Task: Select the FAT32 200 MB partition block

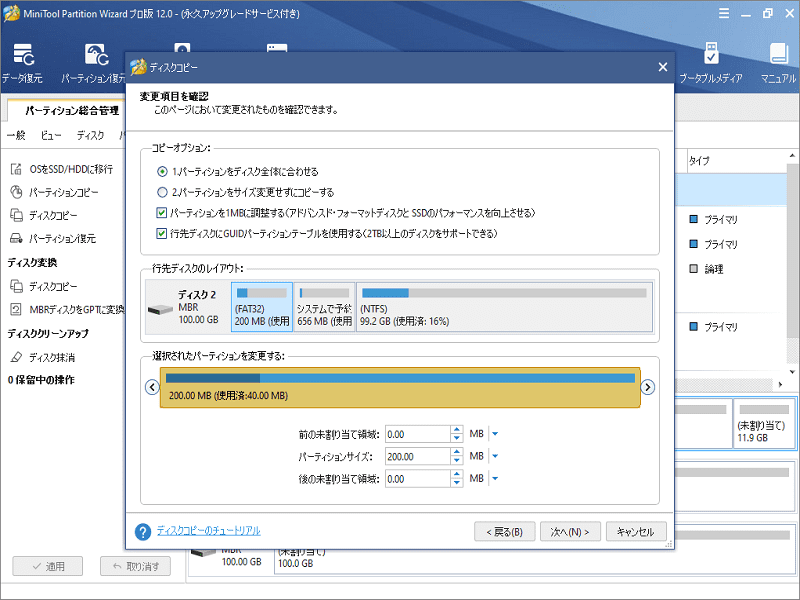Action: (x=262, y=307)
